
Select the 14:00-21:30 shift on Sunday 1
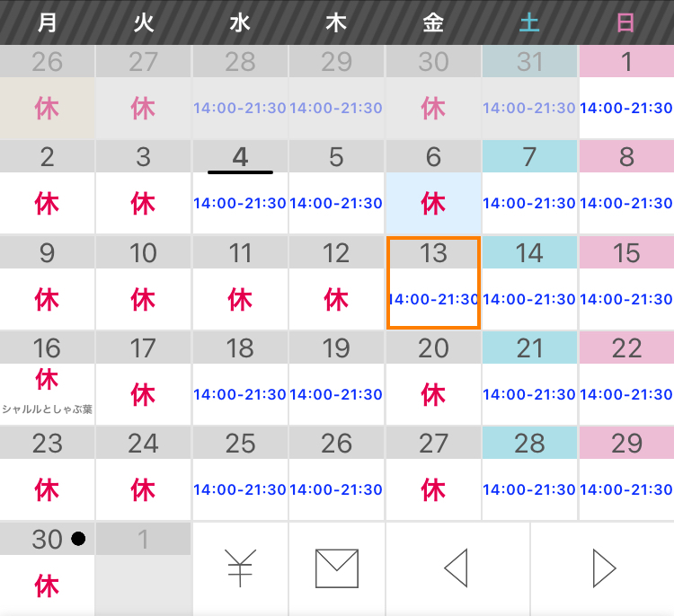point(626,108)
